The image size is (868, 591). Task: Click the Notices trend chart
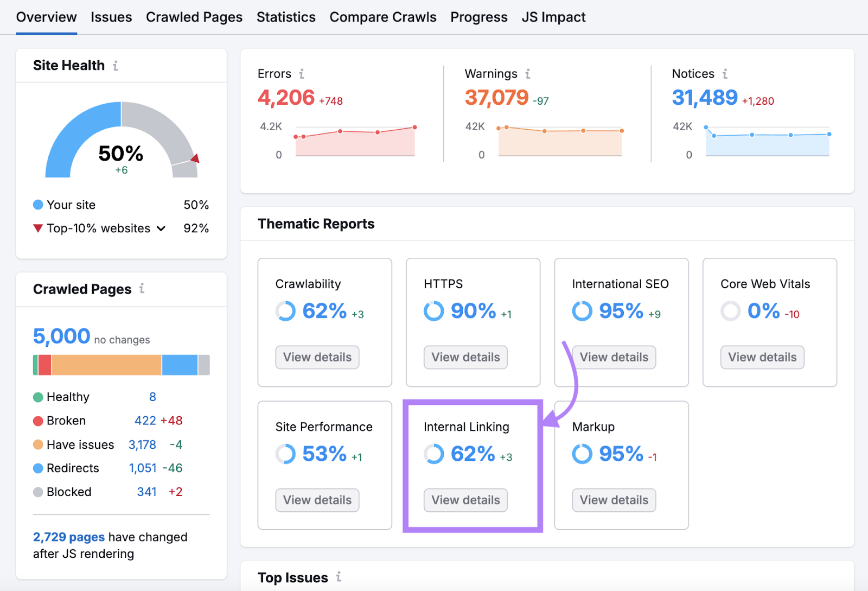point(767,141)
